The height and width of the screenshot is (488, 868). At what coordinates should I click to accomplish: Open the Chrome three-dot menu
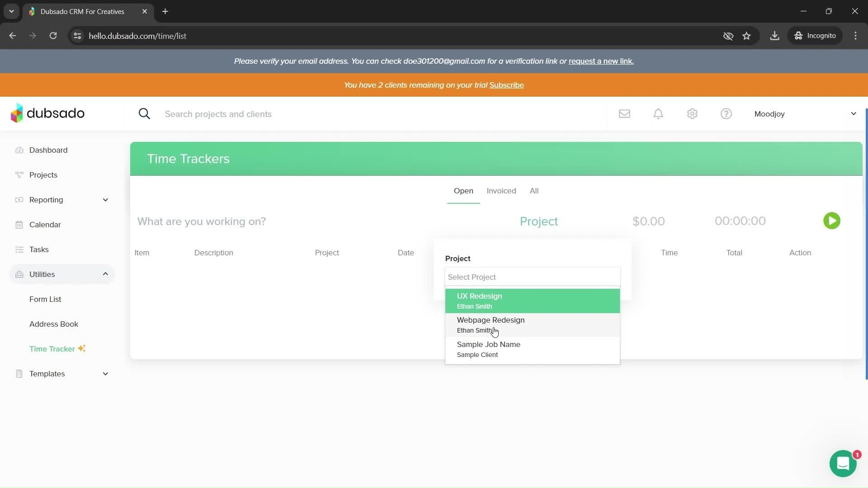tap(855, 36)
